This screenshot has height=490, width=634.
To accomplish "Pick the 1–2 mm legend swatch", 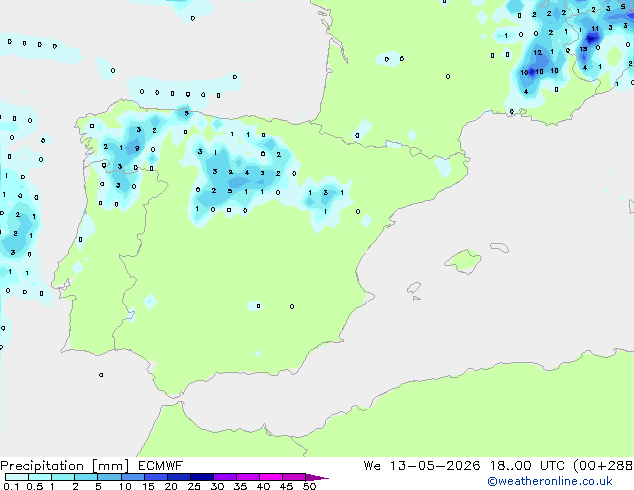I will click(x=63, y=477).
